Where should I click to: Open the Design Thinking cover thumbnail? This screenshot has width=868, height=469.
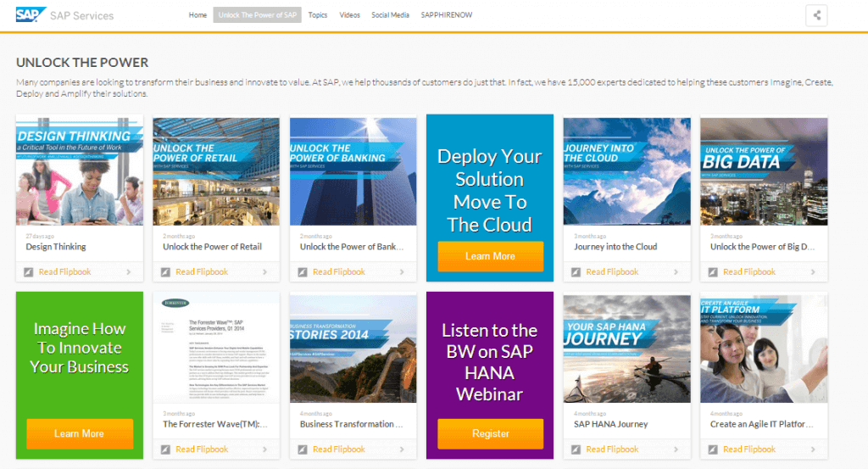point(79,170)
